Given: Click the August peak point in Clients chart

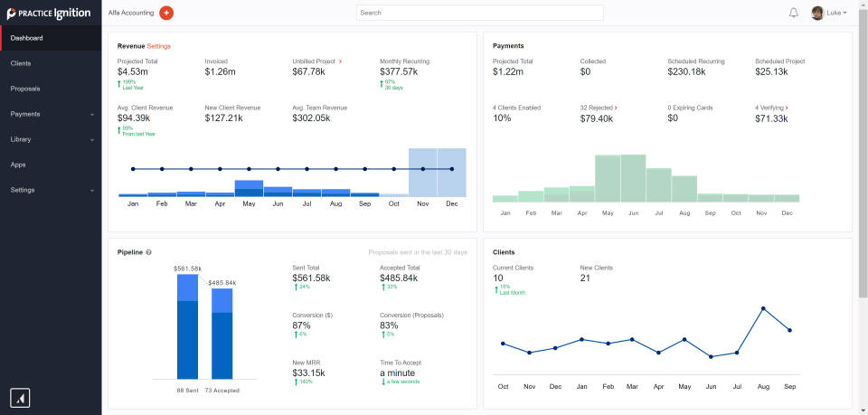Looking at the screenshot, I should [x=764, y=308].
